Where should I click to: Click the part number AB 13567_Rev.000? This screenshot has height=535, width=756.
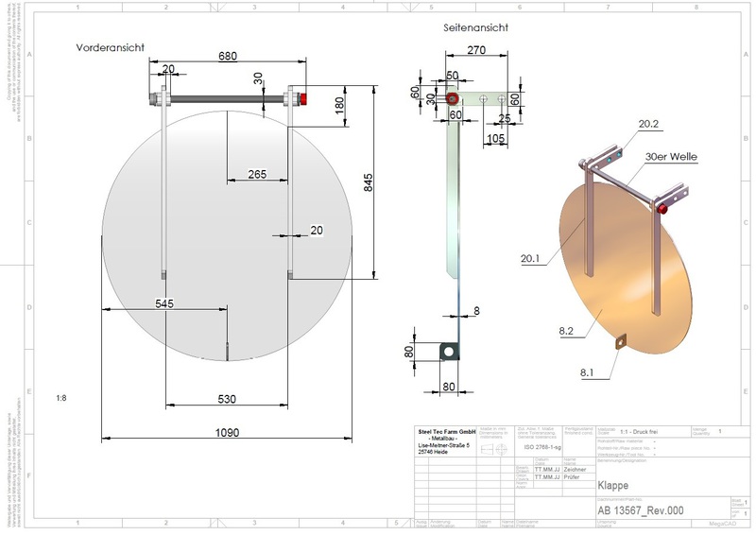[x=640, y=510]
